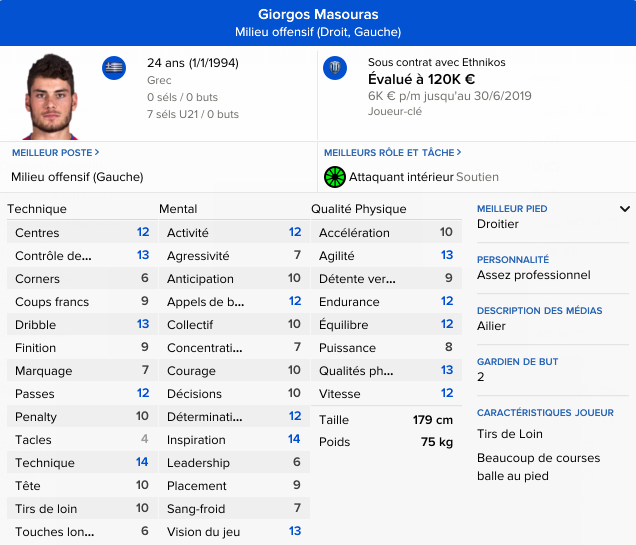Click the Évalué à 120K € value
The image size is (636, 545).
point(421,79)
